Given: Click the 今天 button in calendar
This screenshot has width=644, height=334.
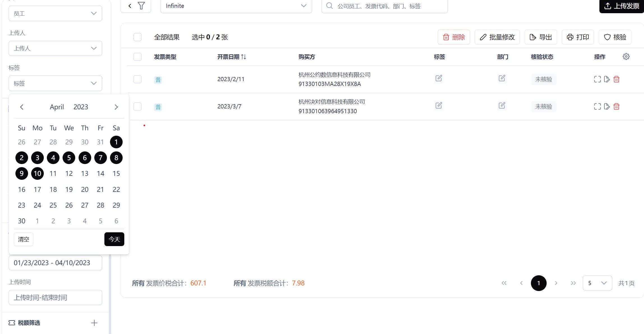Looking at the screenshot, I should [x=114, y=239].
